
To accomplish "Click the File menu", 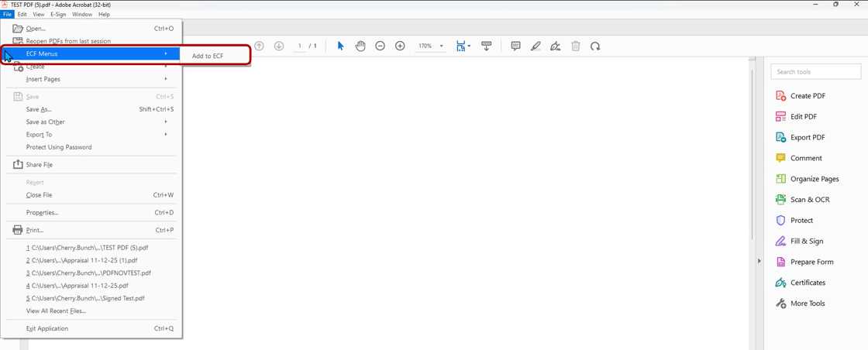I will tap(7, 15).
